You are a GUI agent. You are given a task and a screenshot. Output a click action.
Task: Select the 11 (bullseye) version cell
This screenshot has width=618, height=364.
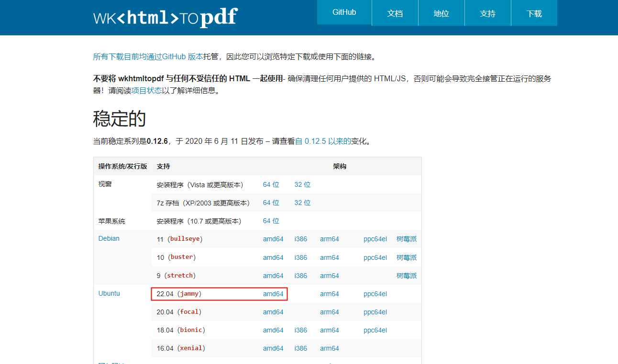coord(179,239)
